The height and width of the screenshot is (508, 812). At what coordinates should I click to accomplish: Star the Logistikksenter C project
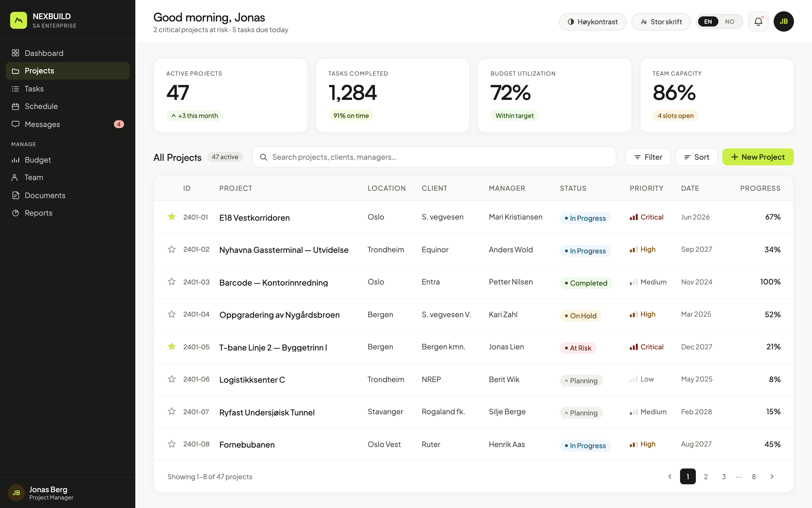coord(172,379)
